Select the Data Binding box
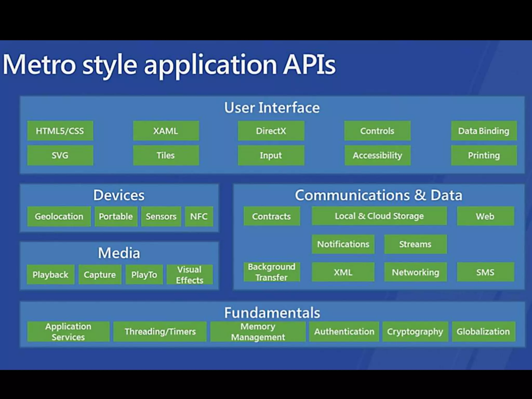Screen dimensions: 532x399 pos(484,131)
